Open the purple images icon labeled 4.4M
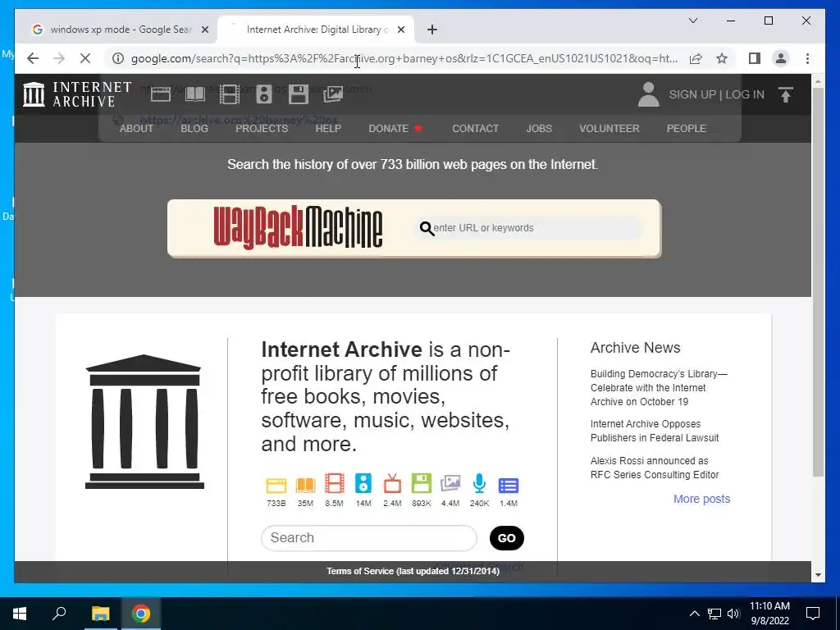This screenshot has width=840, height=630. click(x=450, y=484)
